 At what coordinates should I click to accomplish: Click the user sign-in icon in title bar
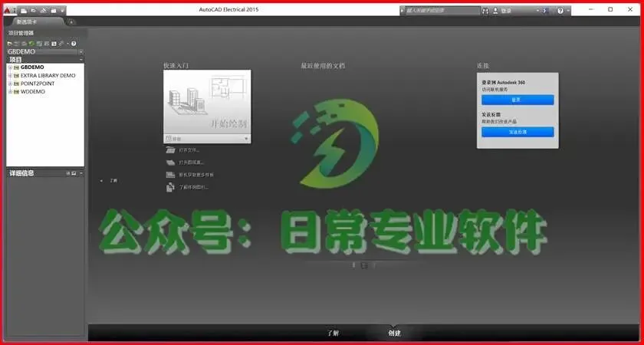pos(495,11)
